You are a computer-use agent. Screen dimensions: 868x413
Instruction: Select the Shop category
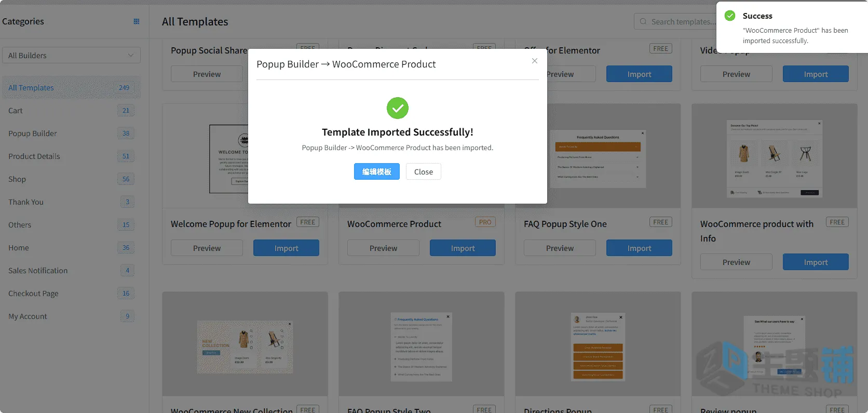[x=71, y=179]
